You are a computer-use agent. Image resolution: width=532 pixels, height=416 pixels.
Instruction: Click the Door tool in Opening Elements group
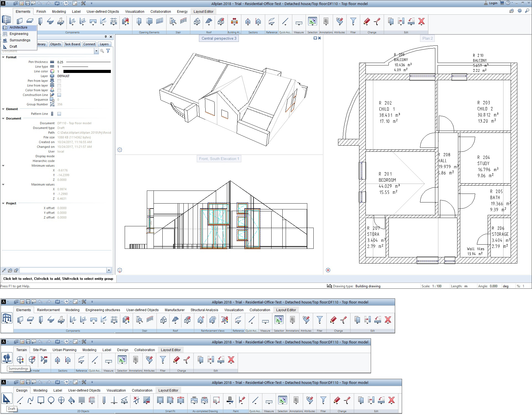tap(139, 22)
